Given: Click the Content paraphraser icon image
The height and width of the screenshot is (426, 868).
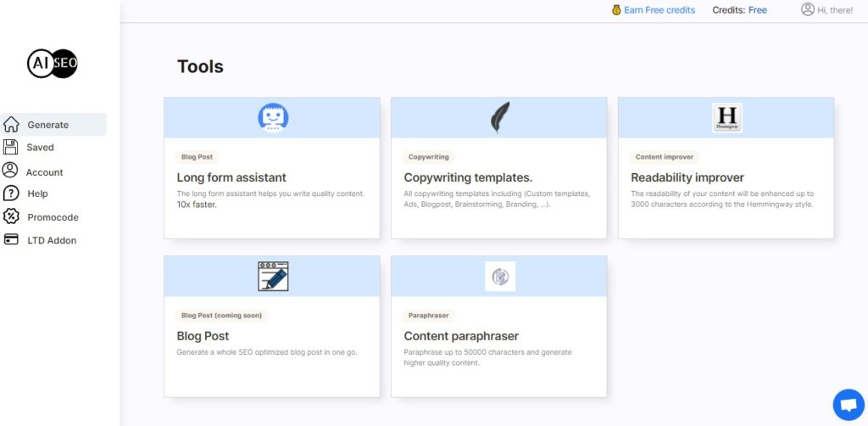Looking at the screenshot, I should pyautogui.click(x=500, y=276).
